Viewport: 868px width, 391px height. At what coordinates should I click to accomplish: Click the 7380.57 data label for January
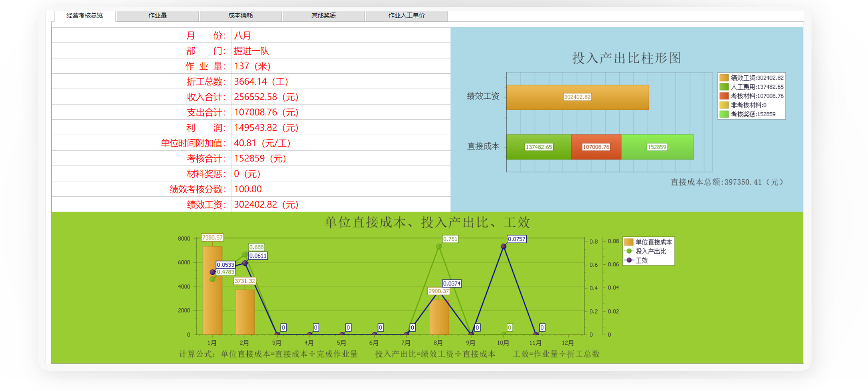coord(212,237)
